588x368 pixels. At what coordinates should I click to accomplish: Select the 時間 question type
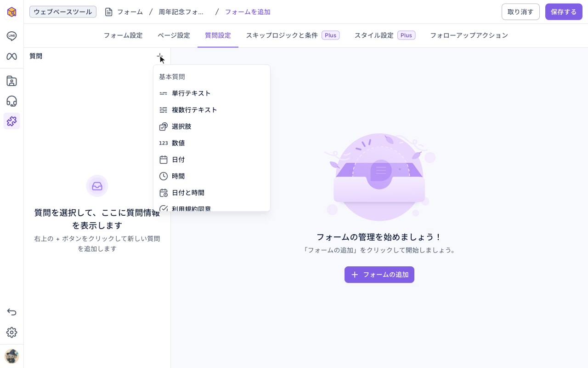pyautogui.click(x=212, y=176)
